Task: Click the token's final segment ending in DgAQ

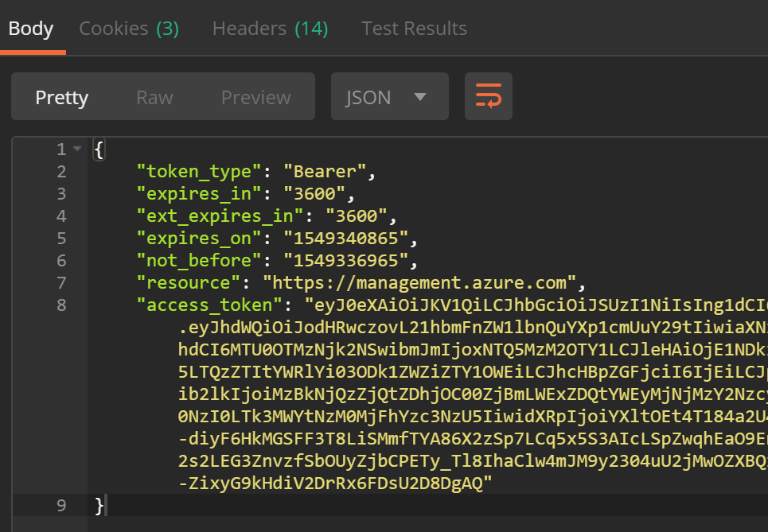Action: pos(336,483)
